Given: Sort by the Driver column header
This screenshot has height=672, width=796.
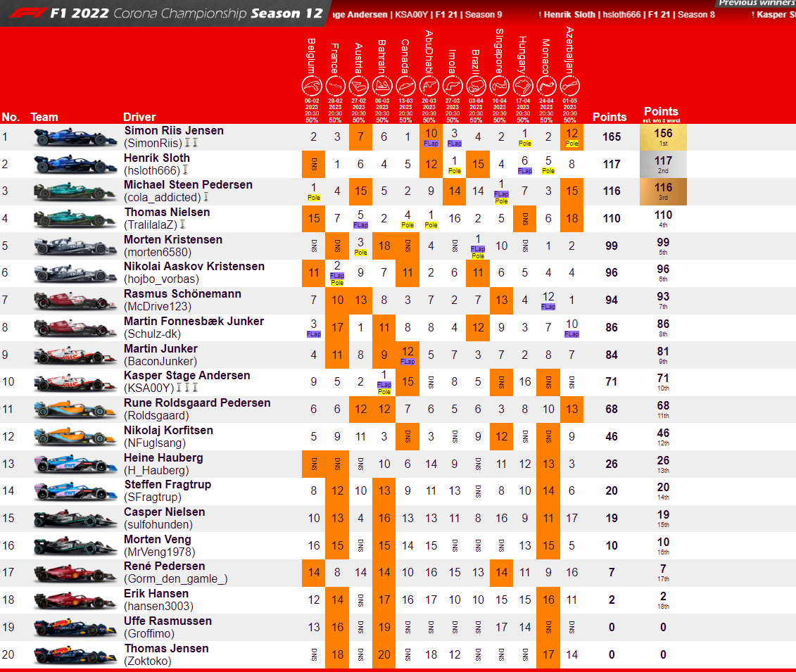Looking at the screenshot, I should (139, 117).
